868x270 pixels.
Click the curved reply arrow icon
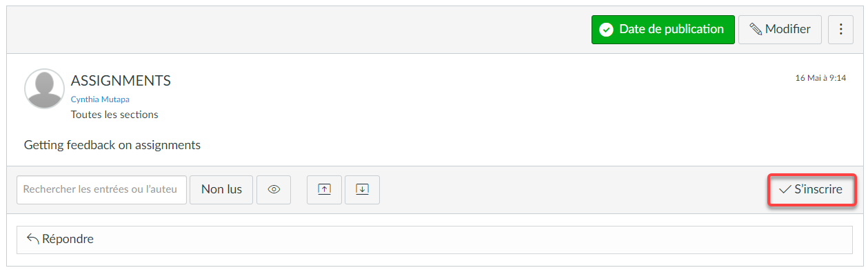click(x=32, y=239)
